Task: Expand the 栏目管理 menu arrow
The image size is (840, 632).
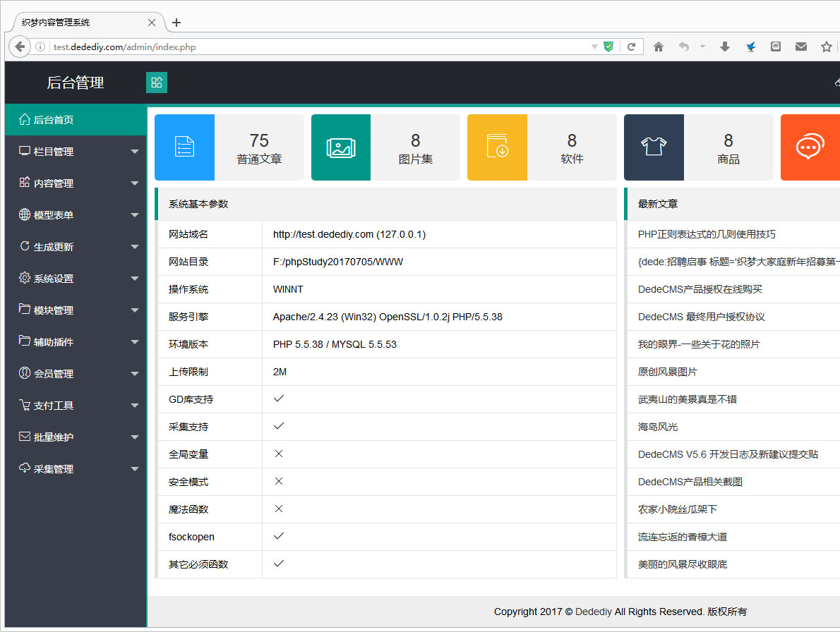Action: click(x=134, y=152)
